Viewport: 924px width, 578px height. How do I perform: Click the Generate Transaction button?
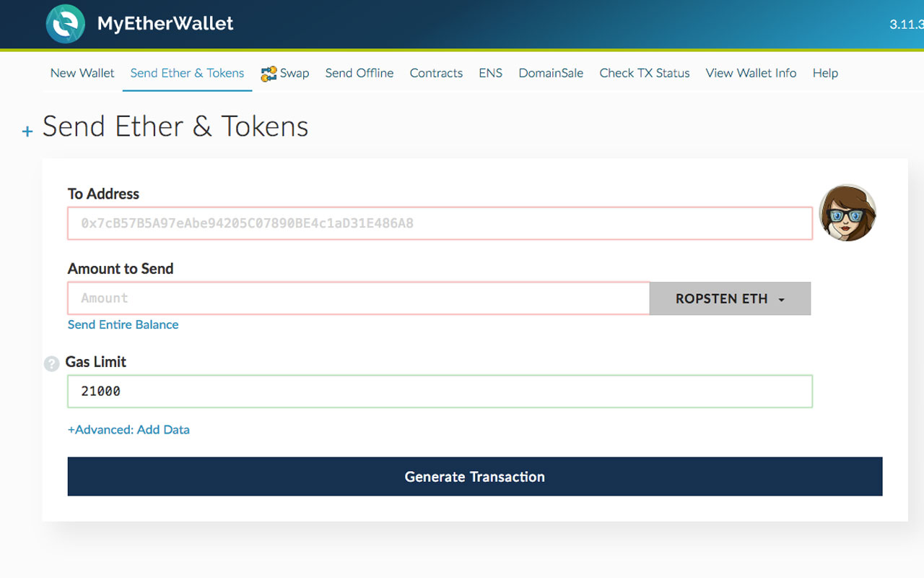click(475, 476)
